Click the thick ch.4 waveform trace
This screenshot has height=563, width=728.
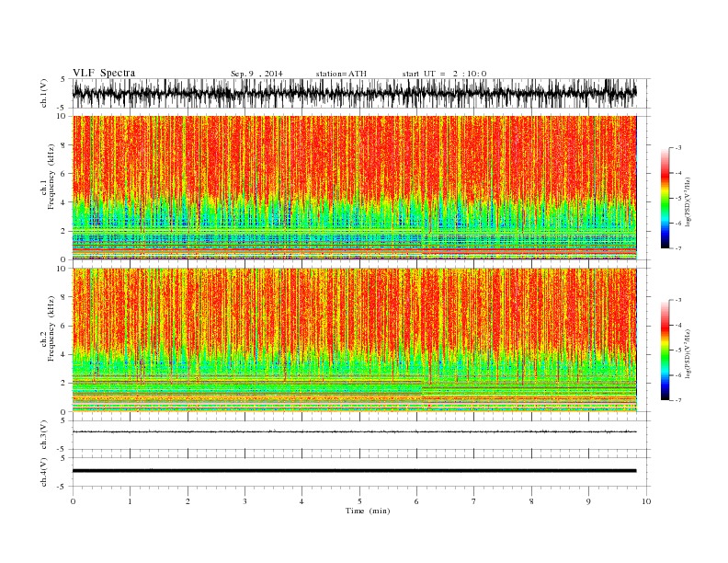[354, 471]
